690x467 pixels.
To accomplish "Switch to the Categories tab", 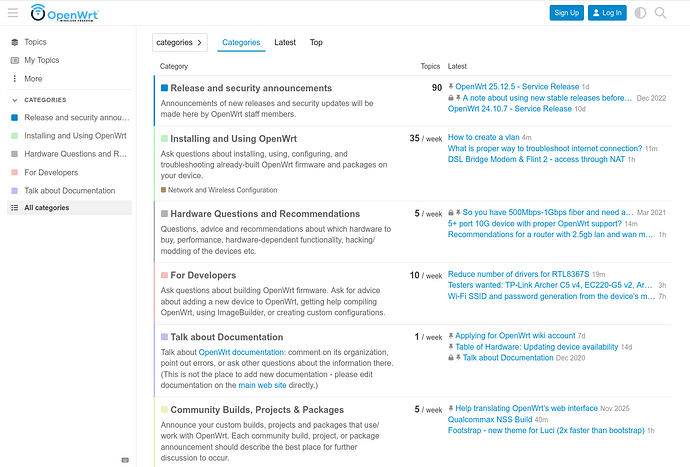I will click(241, 42).
